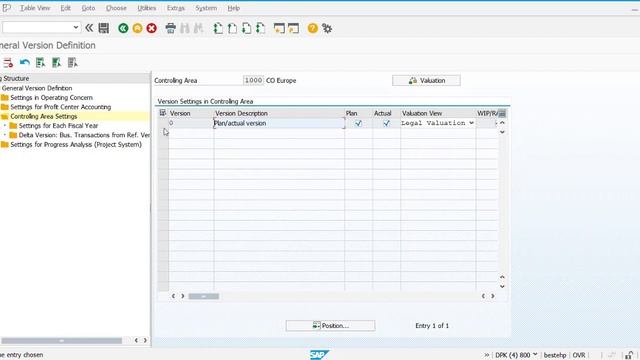Click the Find binoculars icon
The image size is (640, 360).
pyautogui.click(x=185, y=28)
